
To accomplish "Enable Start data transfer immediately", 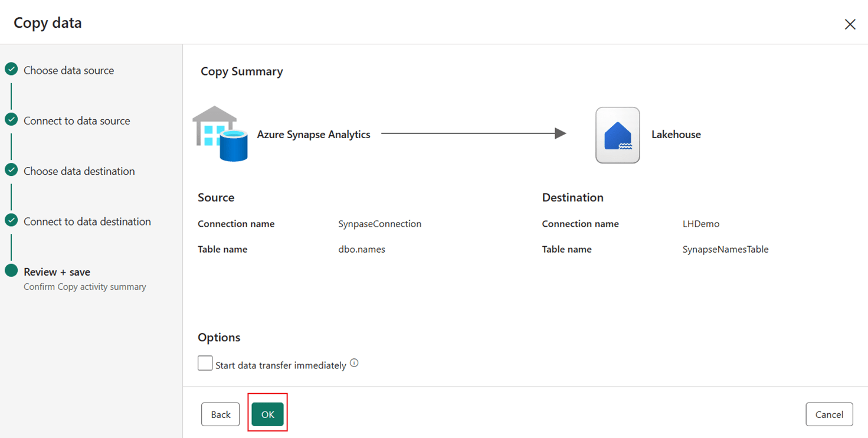I will pos(205,363).
